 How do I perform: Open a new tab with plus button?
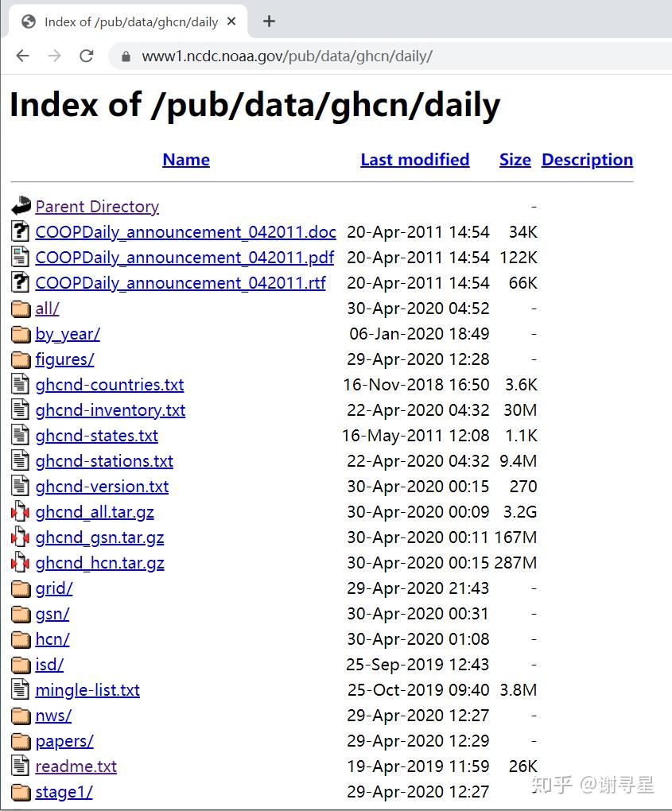[269, 21]
